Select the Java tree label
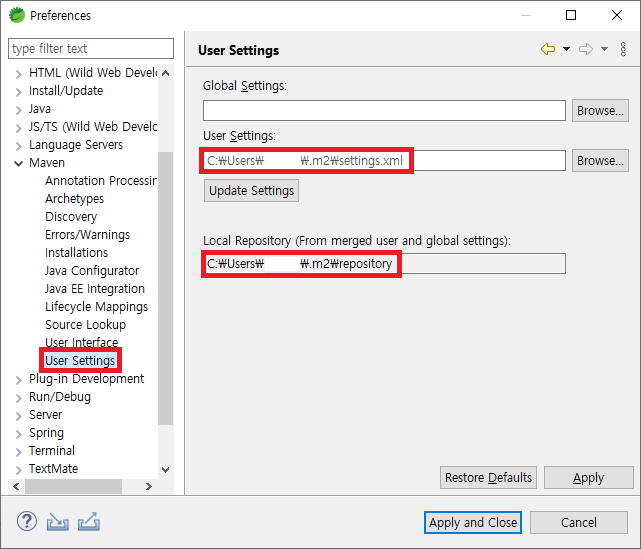This screenshot has height=549, width=641. click(x=40, y=109)
